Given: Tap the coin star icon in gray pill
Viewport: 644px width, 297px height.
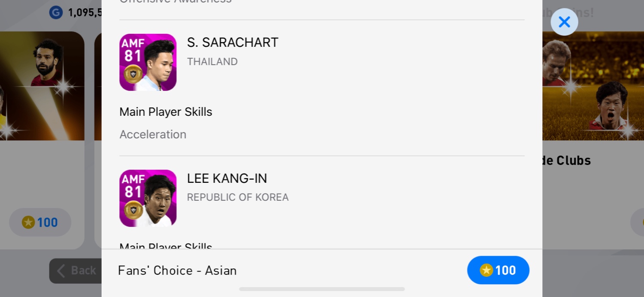Looking at the screenshot, I should tap(28, 222).
